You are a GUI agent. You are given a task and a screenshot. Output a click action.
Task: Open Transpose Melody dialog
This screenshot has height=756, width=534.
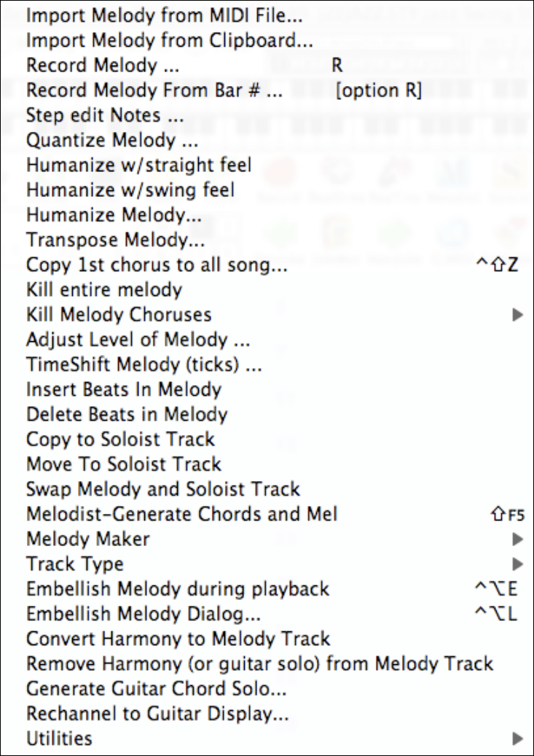[x=115, y=240]
